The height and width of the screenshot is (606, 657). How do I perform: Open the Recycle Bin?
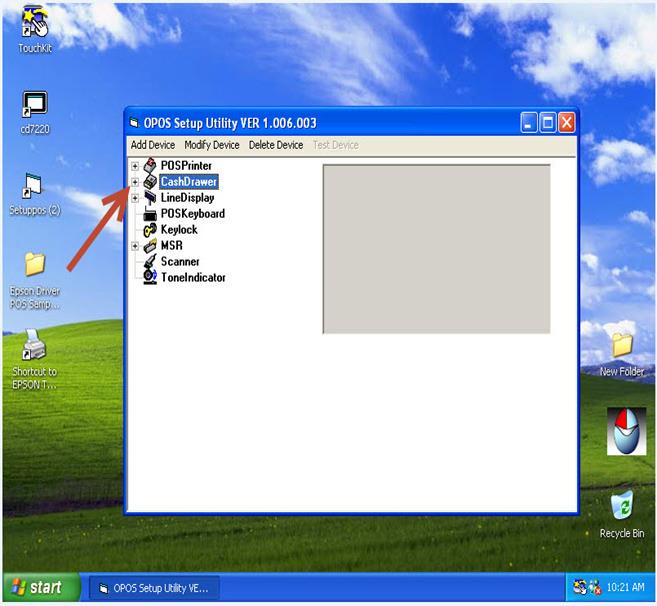pyautogui.click(x=622, y=515)
